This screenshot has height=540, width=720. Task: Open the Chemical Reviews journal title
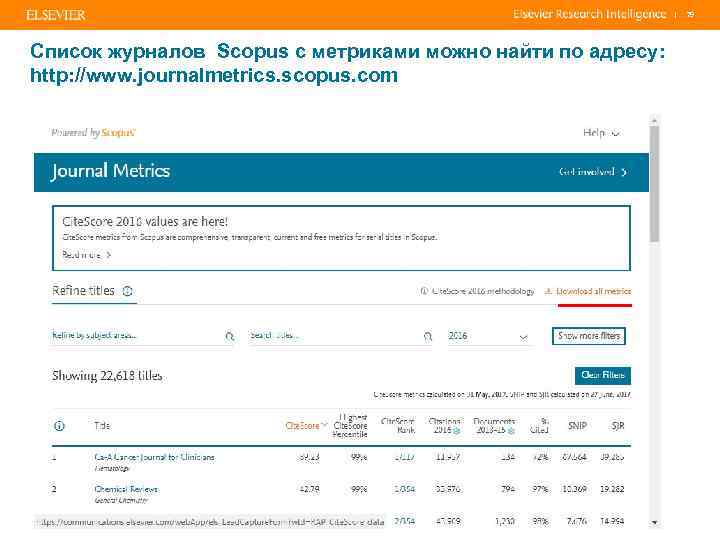click(x=126, y=489)
